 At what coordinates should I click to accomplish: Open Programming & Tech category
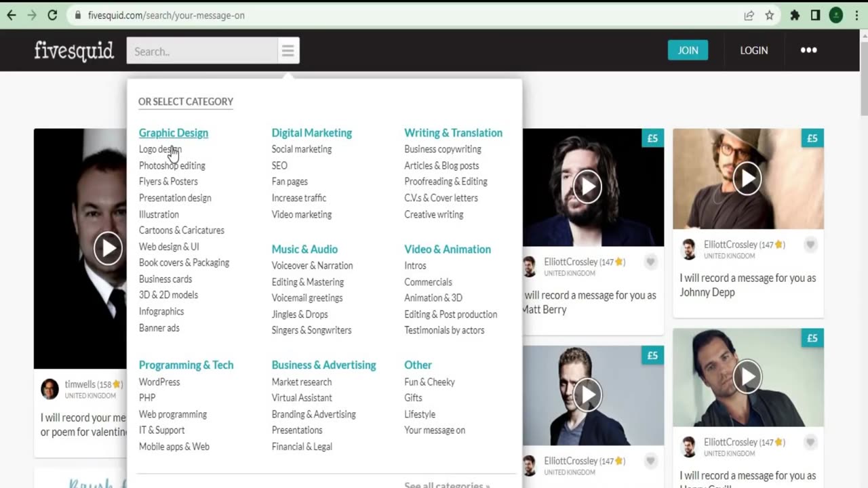pos(186,365)
